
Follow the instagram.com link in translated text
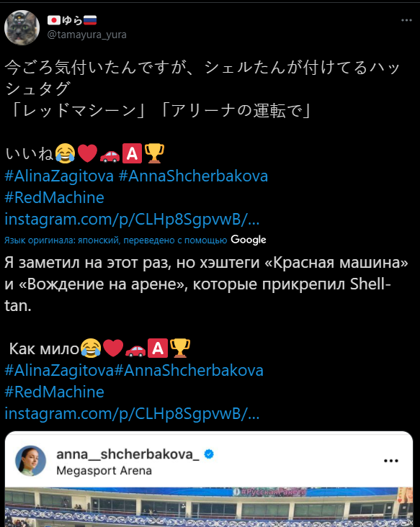tap(132, 414)
